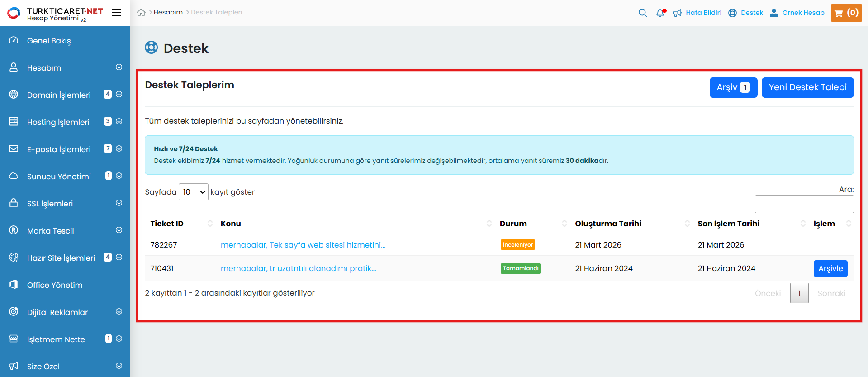This screenshot has height=377, width=868.
Task: Expand the Hosting İşlemleri sidebar menu
Action: (x=119, y=122)
